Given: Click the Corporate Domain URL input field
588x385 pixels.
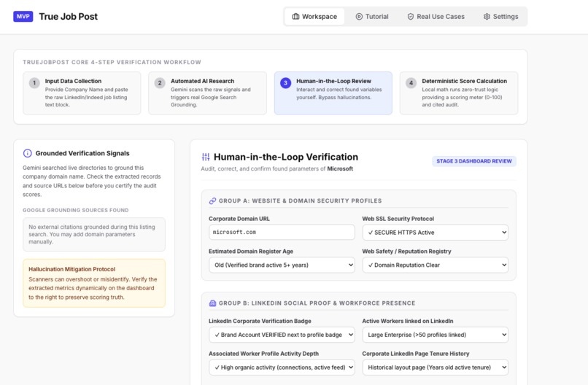Looking at the screenshot, I should [x=282, y=232].
